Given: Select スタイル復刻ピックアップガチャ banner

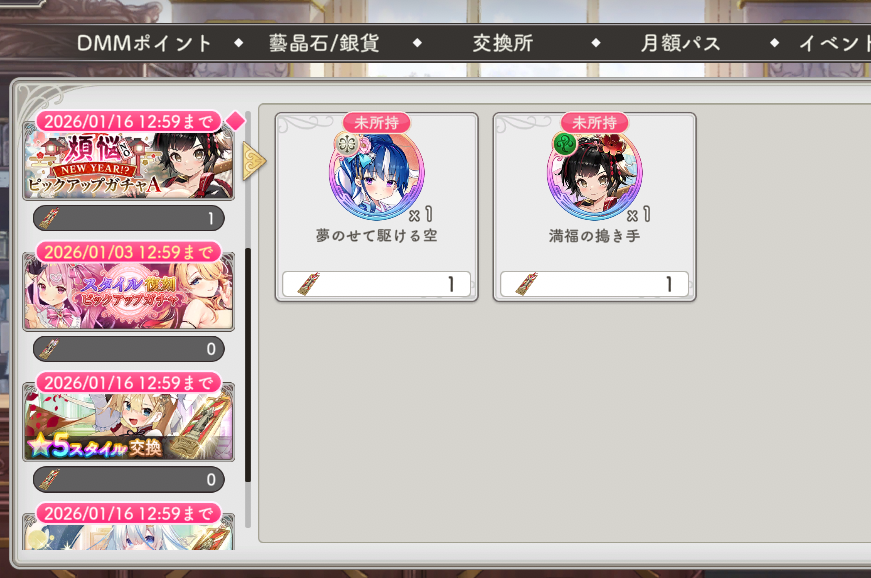Looking at the screenshot, I should [x=128, y=291].
